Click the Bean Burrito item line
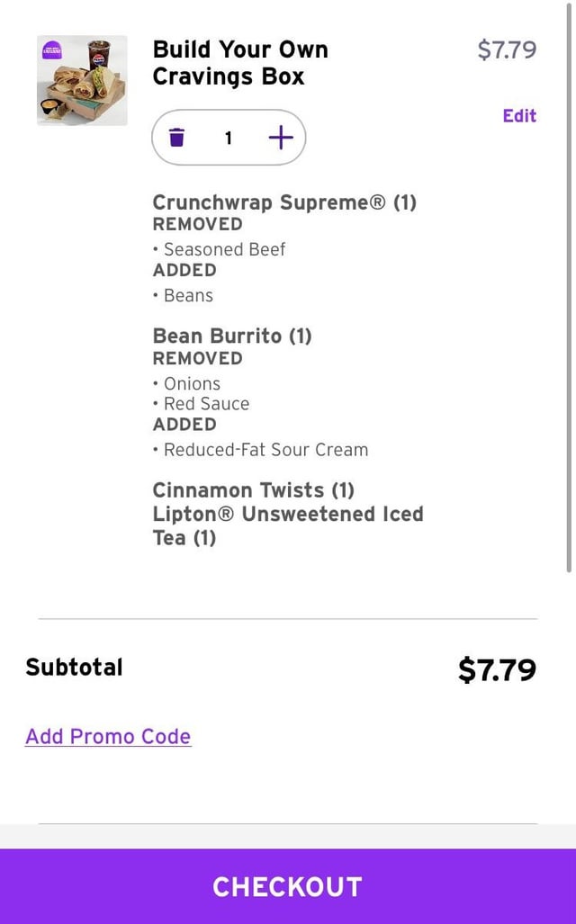Image resolution: width=576 pixels, height=924 pixels. pos(231,336)
